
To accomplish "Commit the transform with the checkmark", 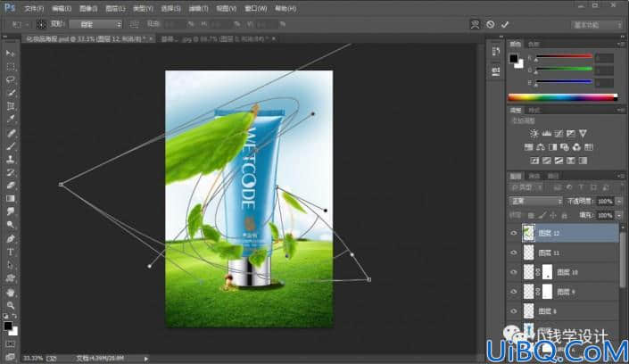I will click(505, 24).
